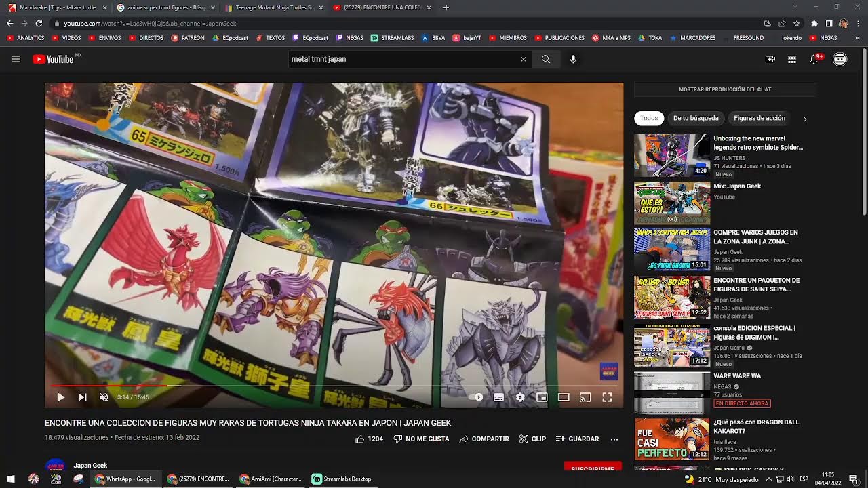Seek on the red video progress bar
This screenshot has height=488, width=868.
tap(334, 386)
